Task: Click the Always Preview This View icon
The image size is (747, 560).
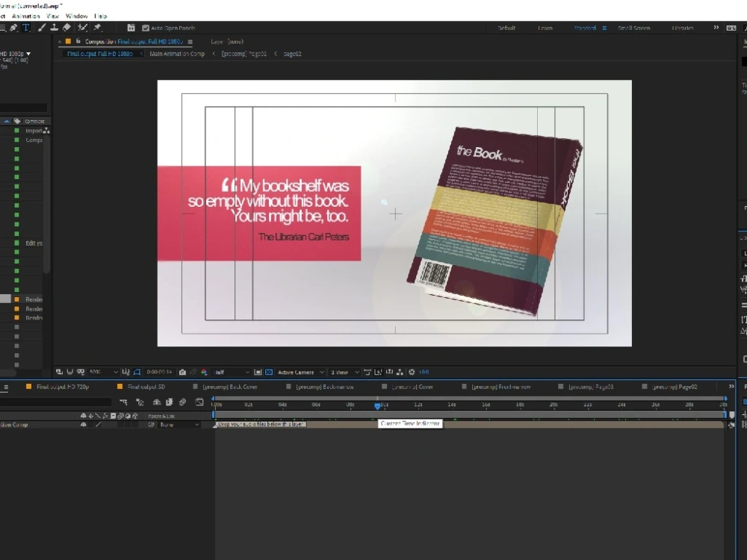Action: click(x=59, y=372)
